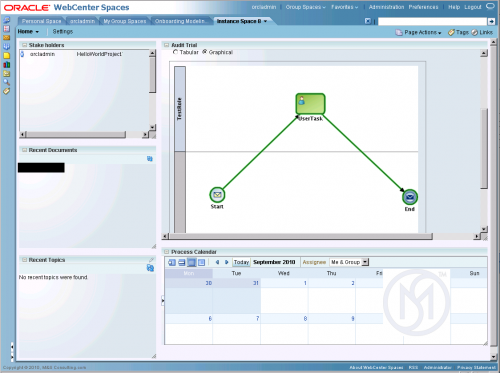Click the search input field
Viewport: 500px width, 373px height.
coord(432,21)
